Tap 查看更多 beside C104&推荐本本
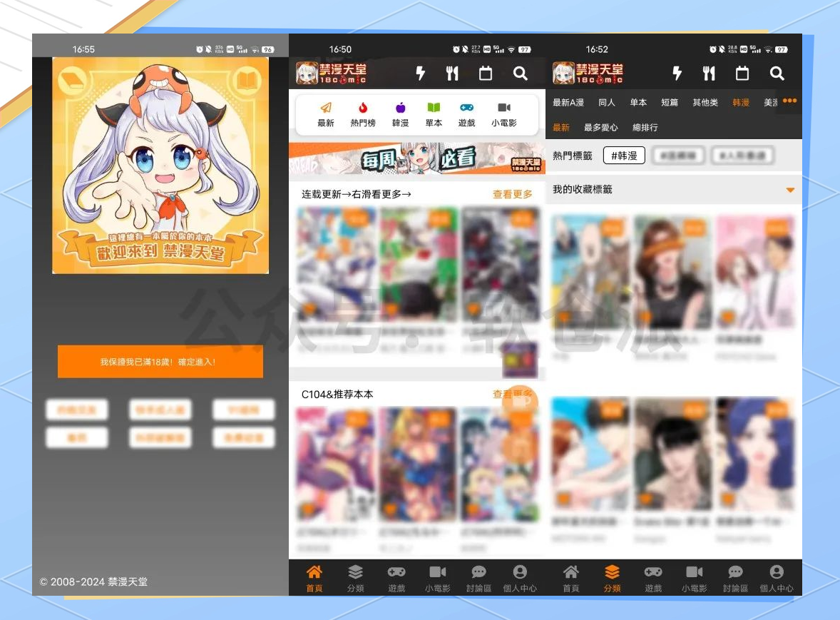840x620 pixels. (512, 394)
